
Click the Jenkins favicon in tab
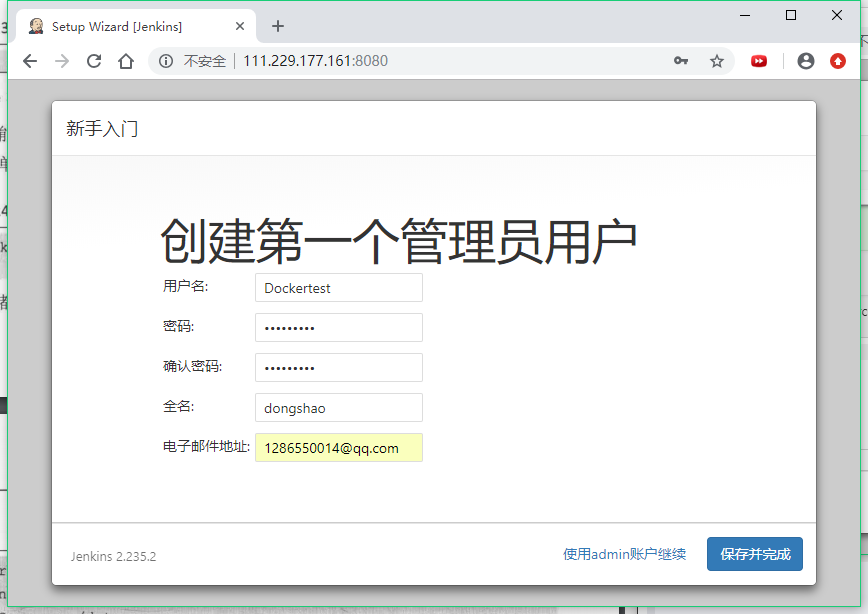(x=36, y=26)
